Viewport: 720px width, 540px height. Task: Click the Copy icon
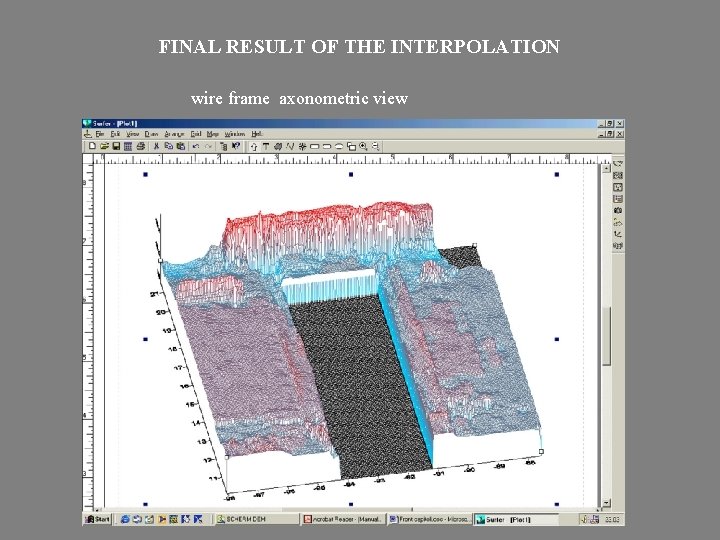point(169,146)
